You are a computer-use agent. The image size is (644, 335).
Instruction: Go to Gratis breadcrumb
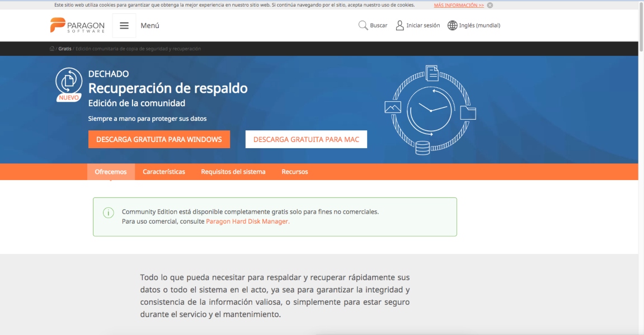tap(64, 49)
